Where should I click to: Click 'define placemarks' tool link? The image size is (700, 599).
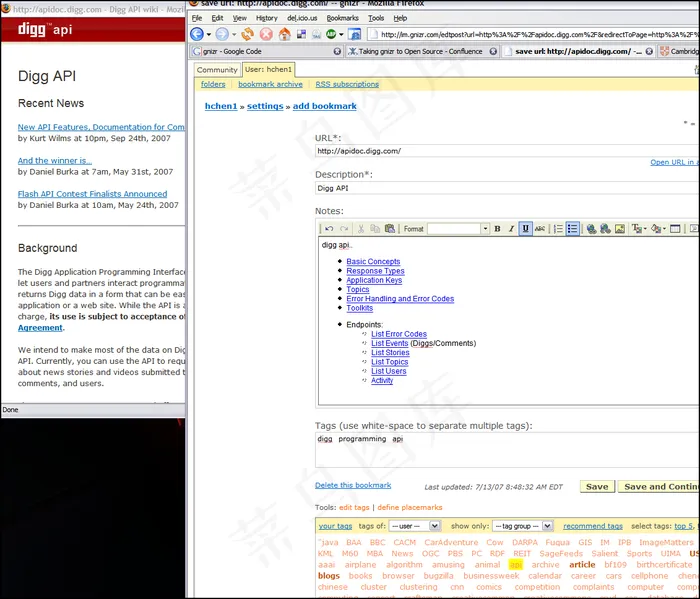[410, 507]
